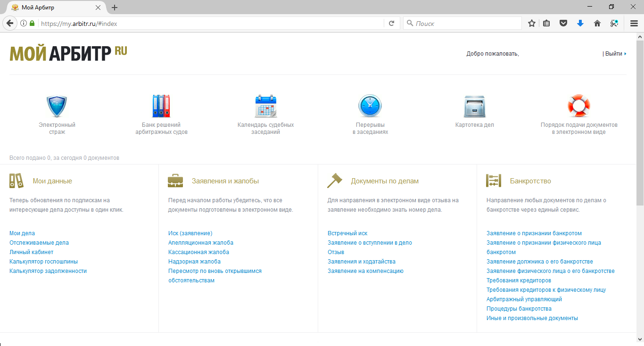
Task: Click in the Поиск search field
Action: 464,23
